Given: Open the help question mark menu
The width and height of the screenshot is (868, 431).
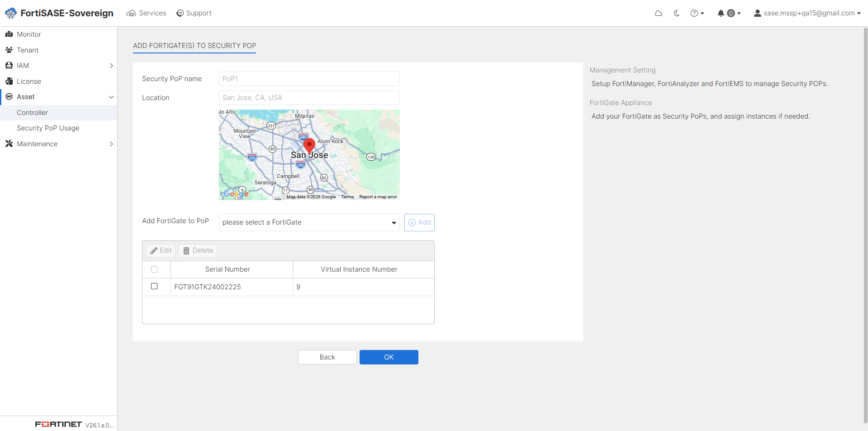Looking at the screenshot, I should point(697,13).
